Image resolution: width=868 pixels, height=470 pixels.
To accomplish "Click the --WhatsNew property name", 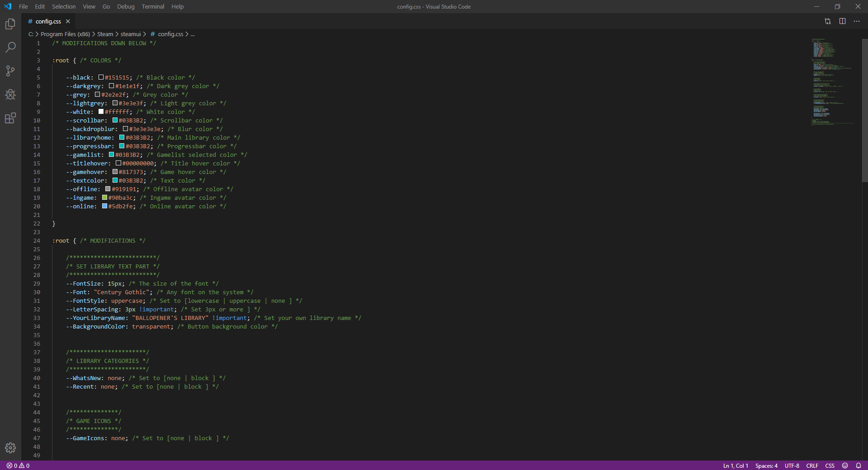I will (84, 378).
